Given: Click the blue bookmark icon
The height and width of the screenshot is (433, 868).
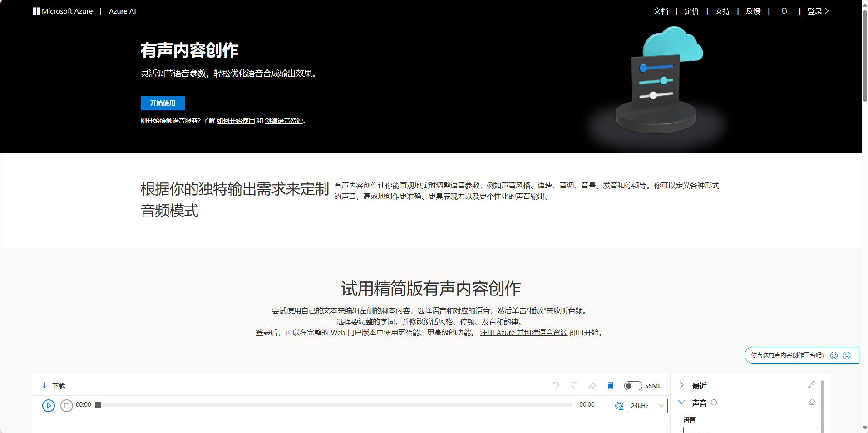Looking at the screenshot, I should coord(611,385).
